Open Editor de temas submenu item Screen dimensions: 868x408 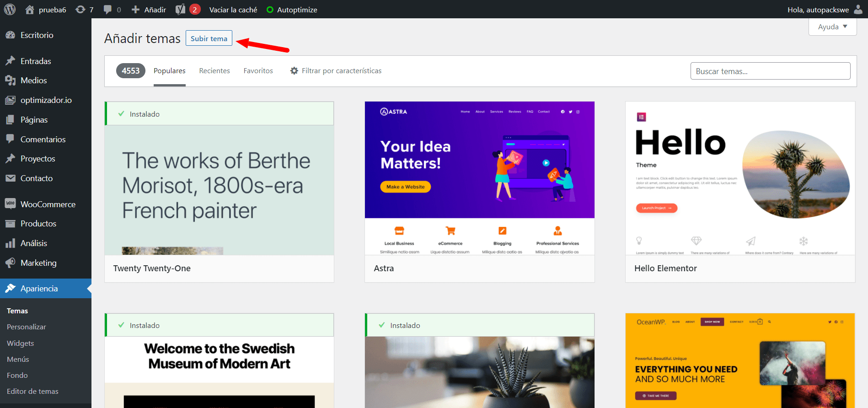[x=32, y=391]
